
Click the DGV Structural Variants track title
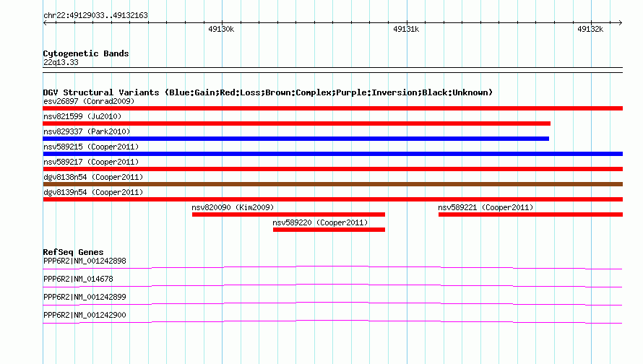(268, 92)
